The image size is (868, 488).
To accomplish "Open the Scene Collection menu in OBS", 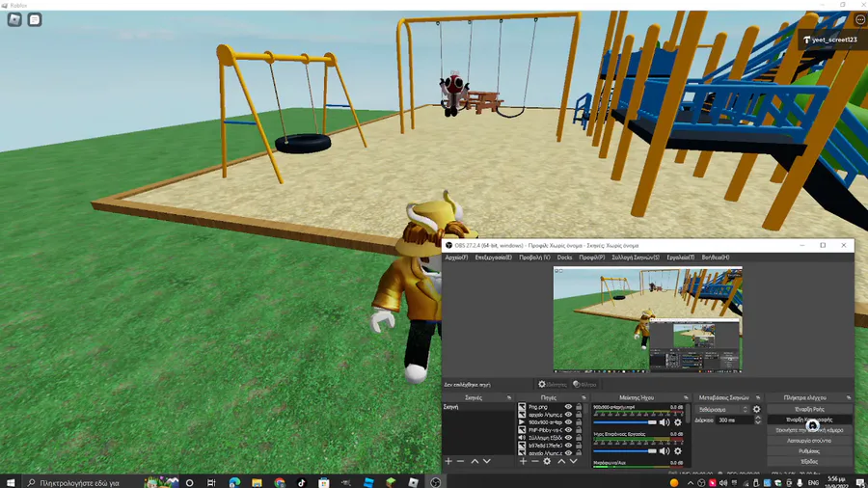I will [x=636, y=258].
